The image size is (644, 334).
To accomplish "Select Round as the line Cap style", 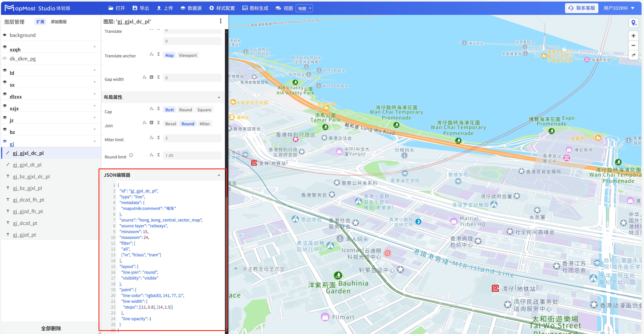I will [185, 109].
